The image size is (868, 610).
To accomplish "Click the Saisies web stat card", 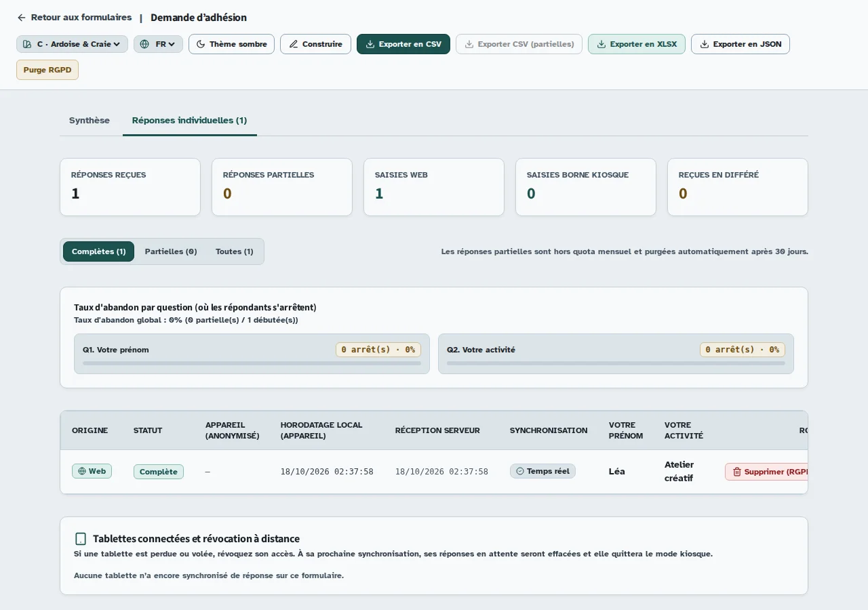I will tap(434, 187).
